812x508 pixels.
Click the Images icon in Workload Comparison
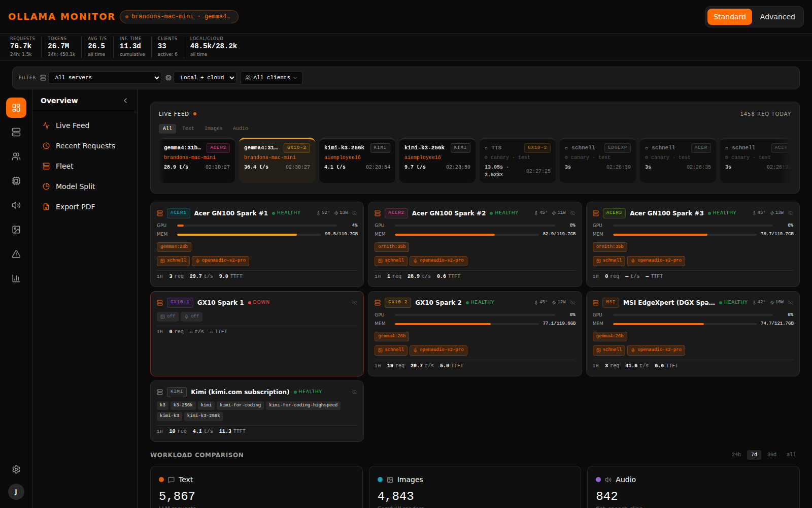(x=390, y=480)
